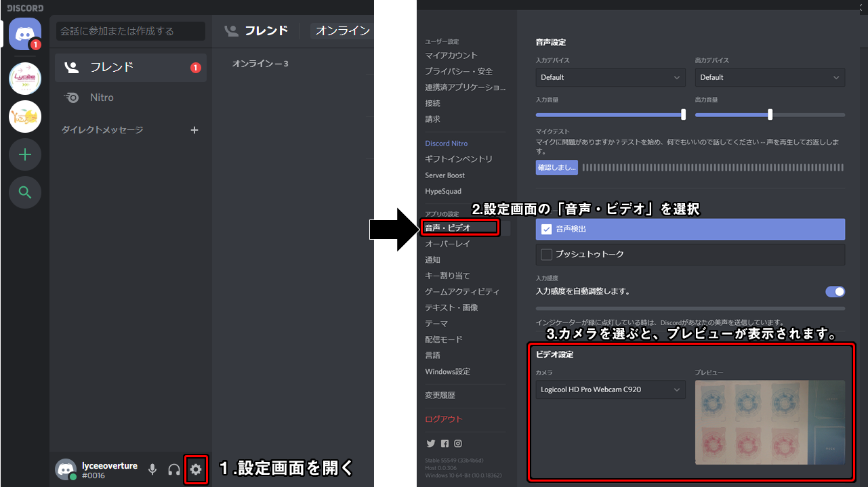Viewport: 868px width, 487px height.
Task: Click the lyceeoverture user avatar
Action: point(65,469)
